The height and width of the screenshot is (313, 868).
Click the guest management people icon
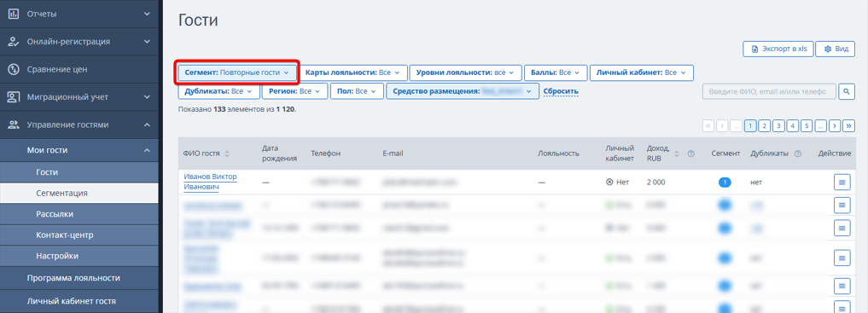(x=14, y=125)
